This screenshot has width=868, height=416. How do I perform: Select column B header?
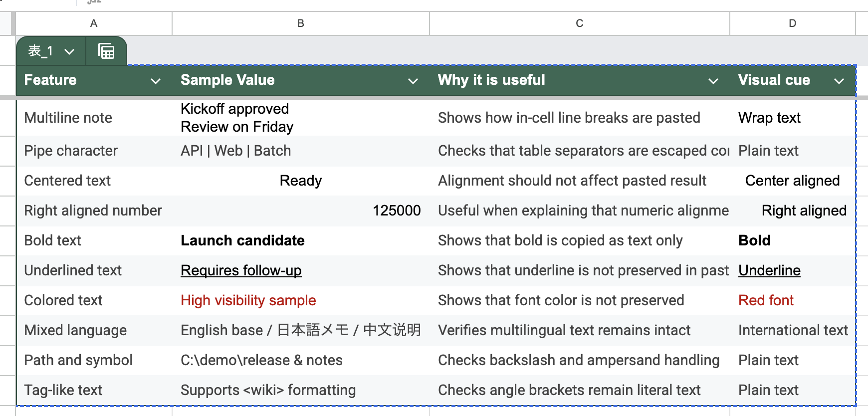(x=300, y=23)
